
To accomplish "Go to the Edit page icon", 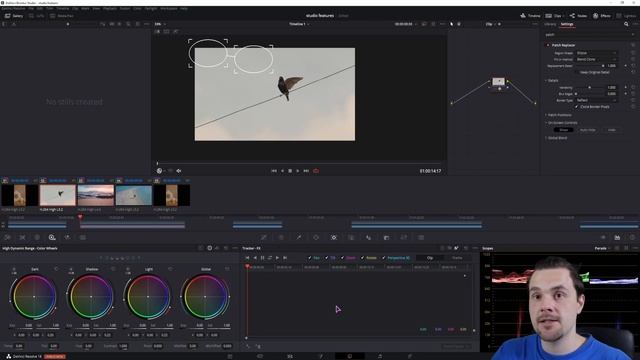I will 290,356.
